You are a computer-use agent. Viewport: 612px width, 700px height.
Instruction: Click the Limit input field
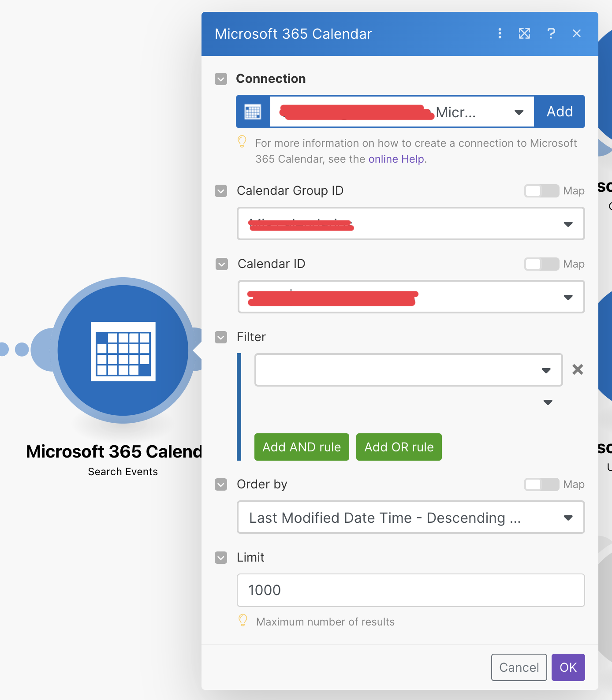tap(411, 590)
